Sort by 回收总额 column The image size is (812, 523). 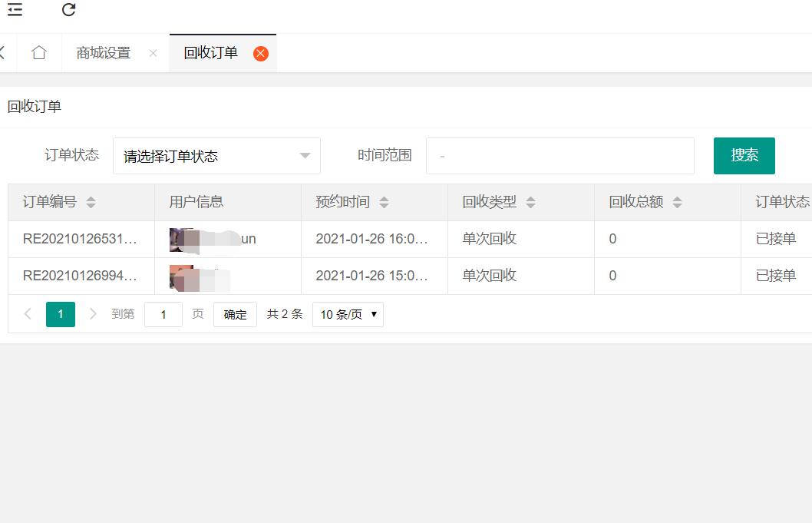pyautogui.click(x=677, y=202)
